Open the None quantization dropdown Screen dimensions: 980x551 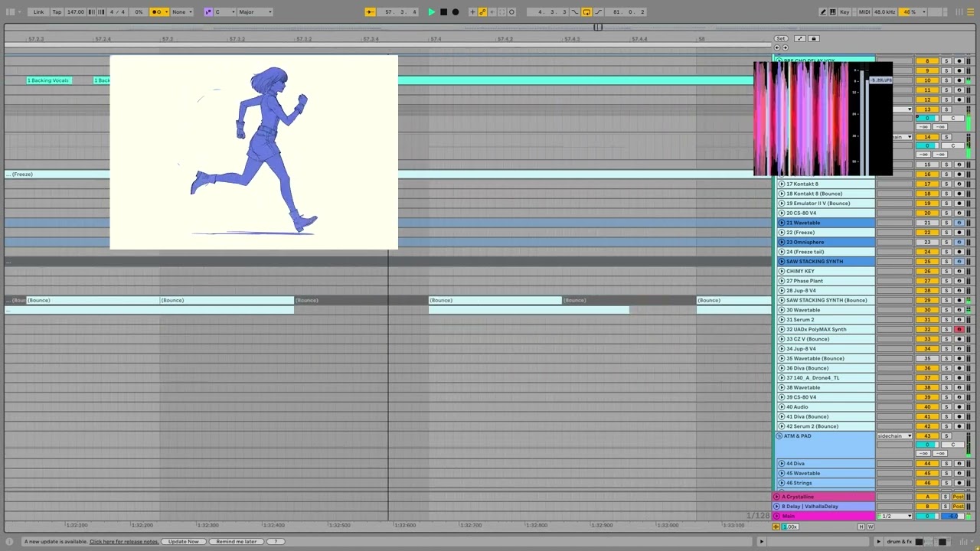(182, 11)
